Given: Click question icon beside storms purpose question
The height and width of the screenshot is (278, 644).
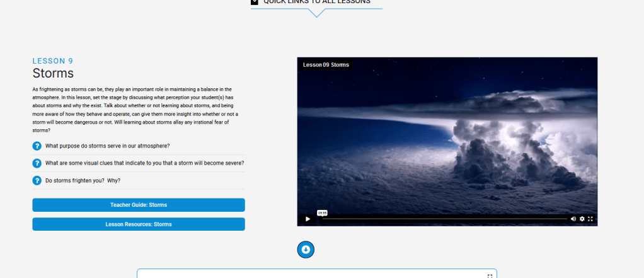Looking at the screenshot, I should coord(37,146).
